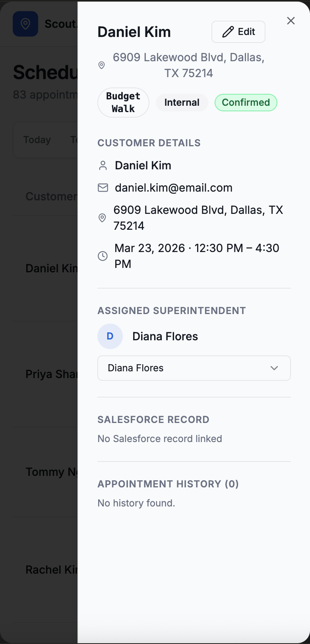Image resolution: width=310 pixels, height=644 pixels.
Task: Click the envelope email icon
Action: click(103, 188)
